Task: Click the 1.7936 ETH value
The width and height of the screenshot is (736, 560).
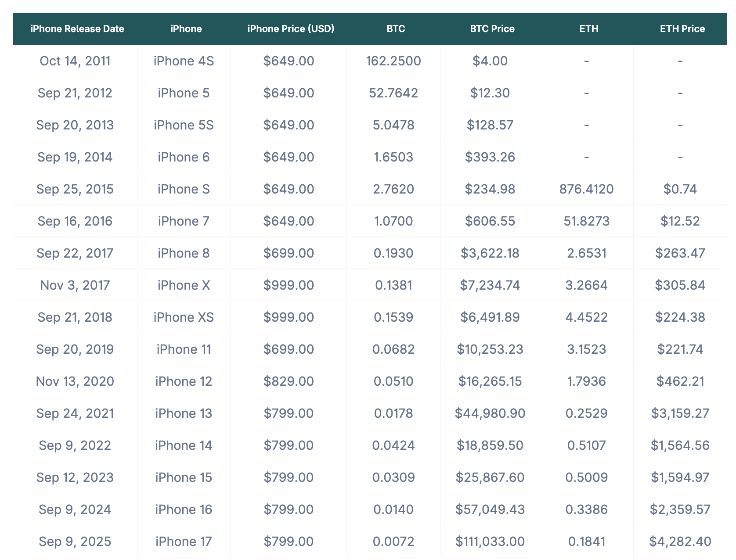Action: 587,381
